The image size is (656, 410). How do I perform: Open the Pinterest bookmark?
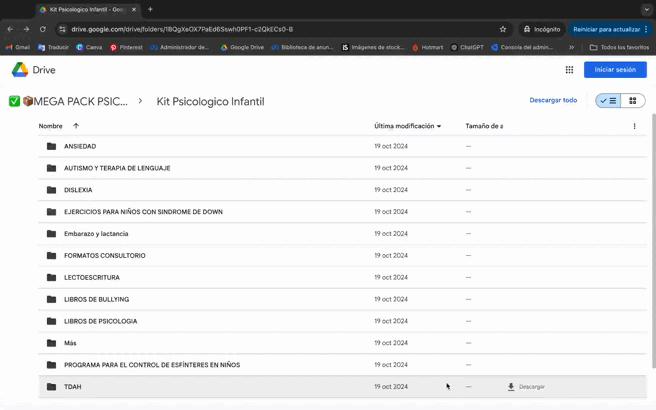(126, 47)
